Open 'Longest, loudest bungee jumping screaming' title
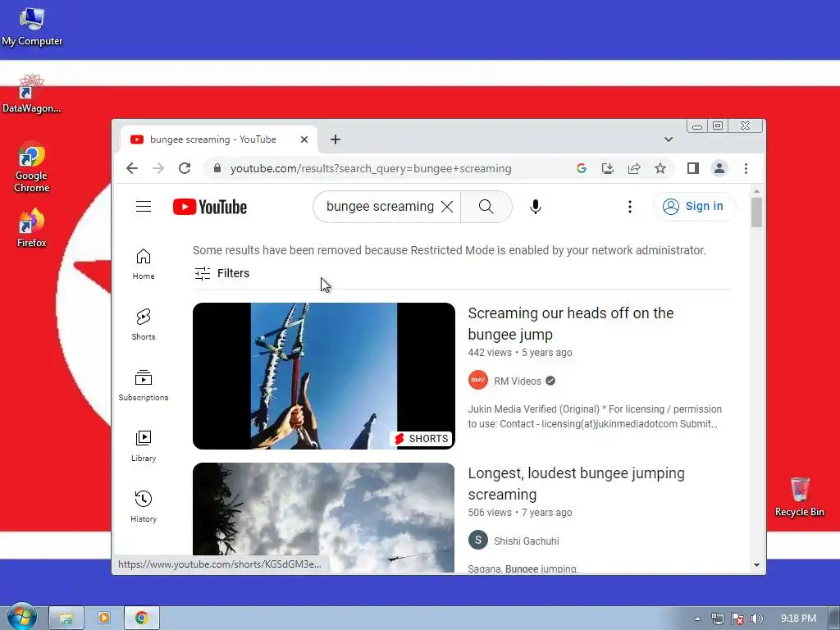Screen dimensions: 840x630 (576, 484)
